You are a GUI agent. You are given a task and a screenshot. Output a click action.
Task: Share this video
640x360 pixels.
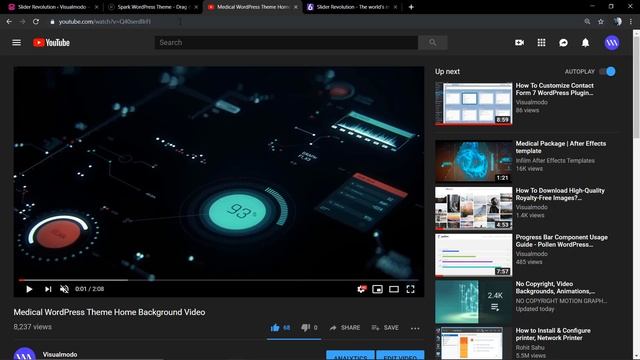pyautogui.click(x=345, y=327)
